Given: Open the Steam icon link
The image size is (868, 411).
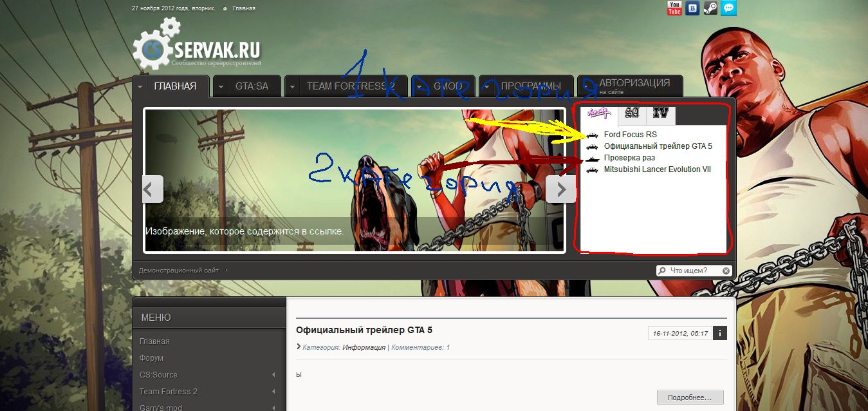Looking at the screenshot, I should 710,8.
